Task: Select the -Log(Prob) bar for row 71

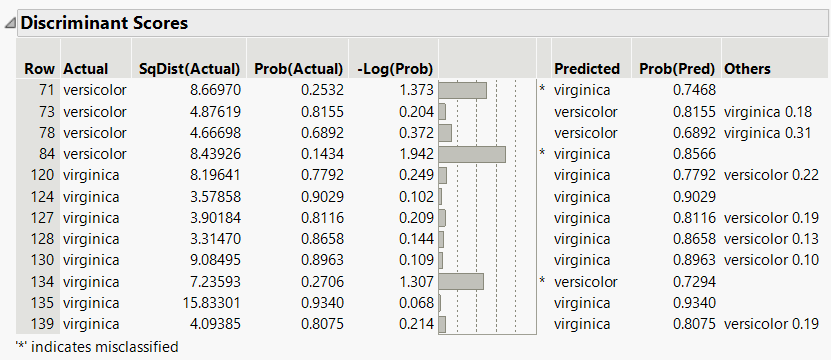Action: click(x=463, y=91)
